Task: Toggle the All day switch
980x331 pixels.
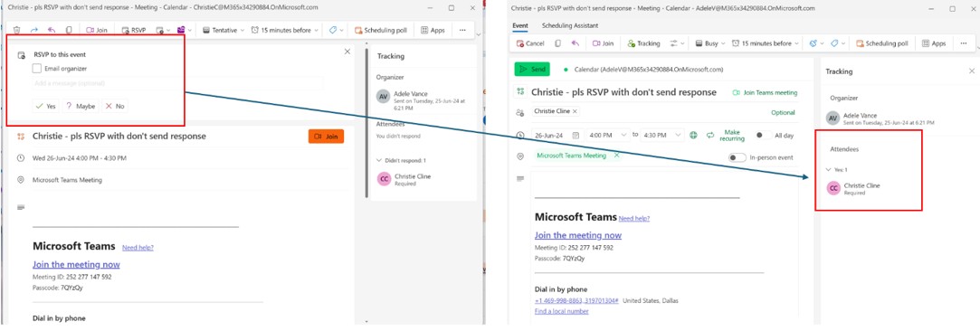Action: point(764,135)
